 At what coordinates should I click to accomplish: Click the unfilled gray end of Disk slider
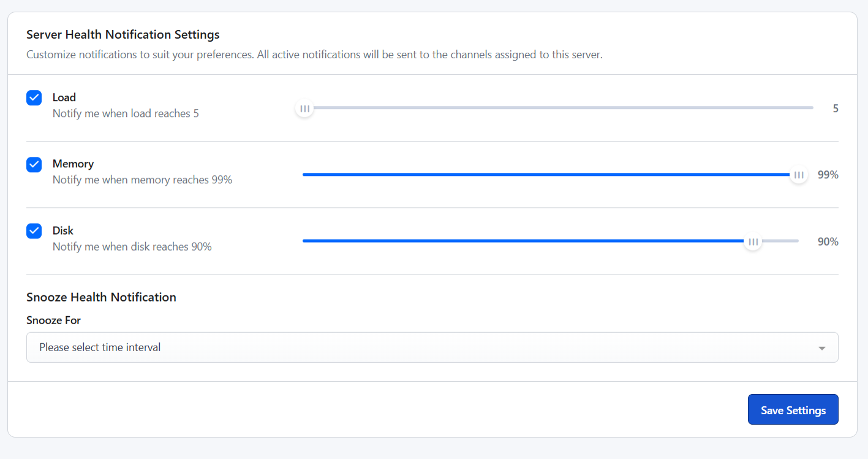pyautogui.click(x=782, y=241)
